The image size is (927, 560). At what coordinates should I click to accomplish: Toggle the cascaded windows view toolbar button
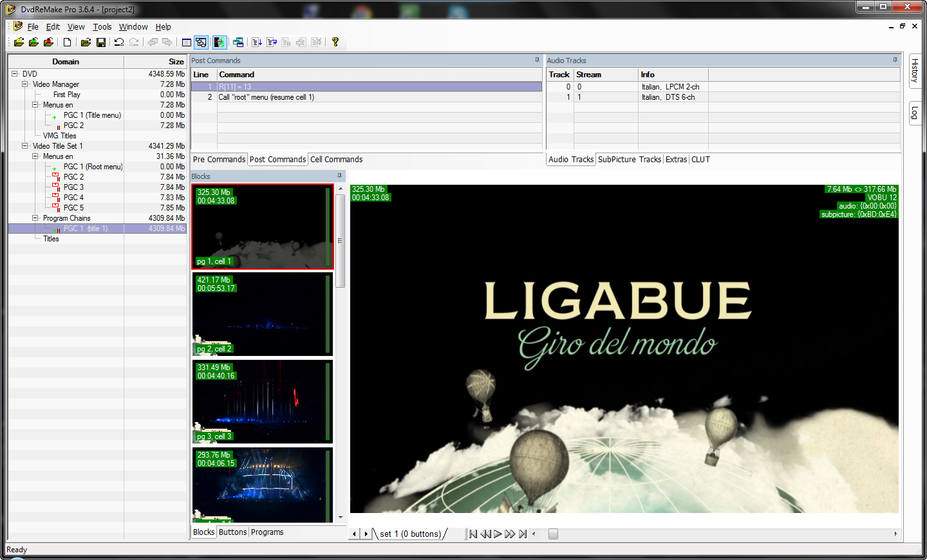pos(201,42)
